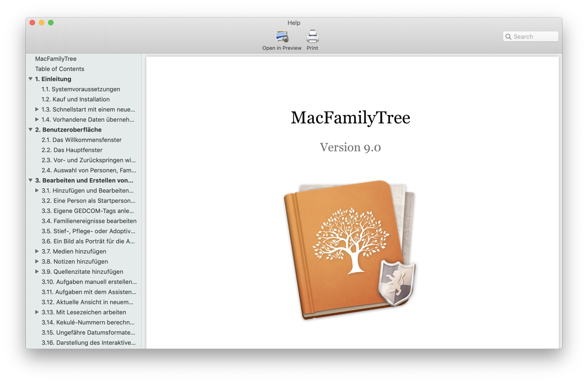Select MacFamilyTree in the sidebar

pyautogui.click(x=56, y=59)
